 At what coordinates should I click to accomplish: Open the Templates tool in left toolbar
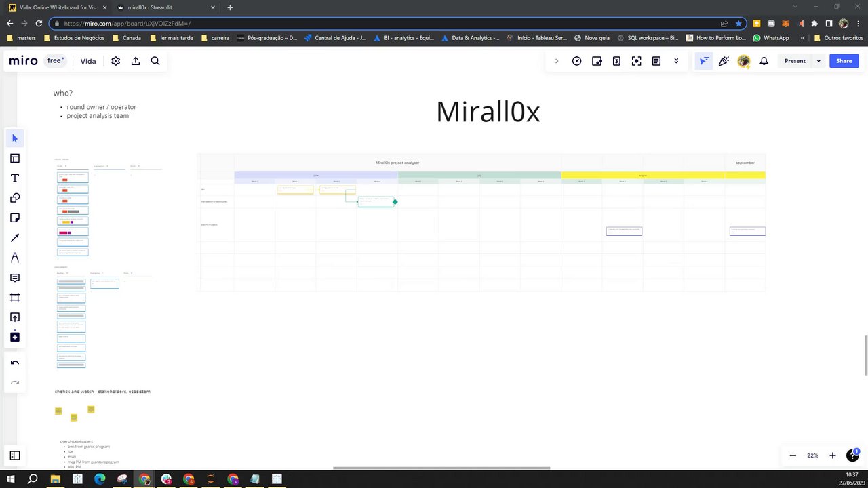tap(15, 159)
